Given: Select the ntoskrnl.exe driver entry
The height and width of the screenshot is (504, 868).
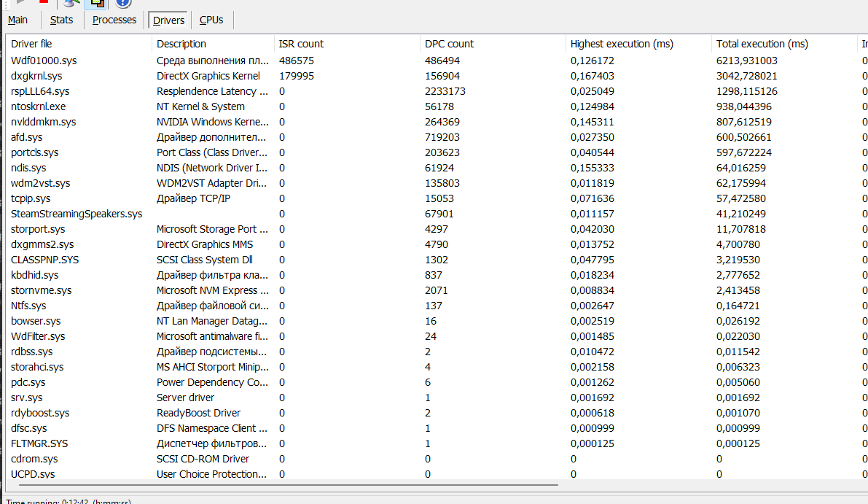Looking at the screenshot, I should (38, 106).
